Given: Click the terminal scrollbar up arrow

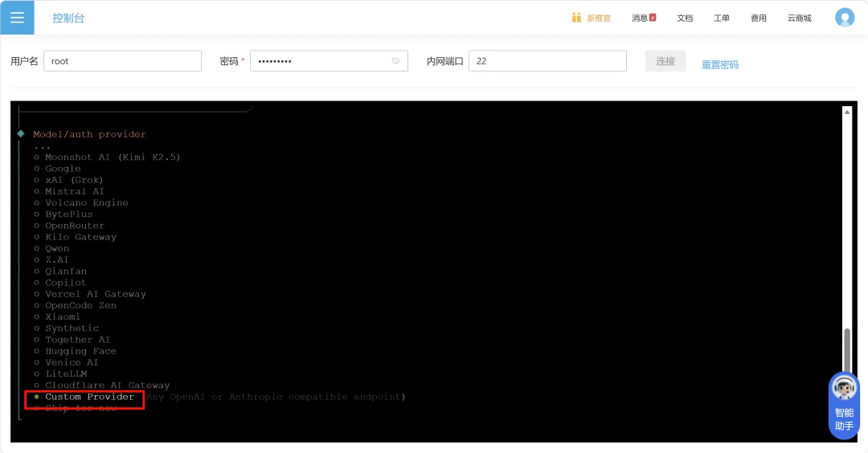Looking at the screenshot, I should (847, 112).
